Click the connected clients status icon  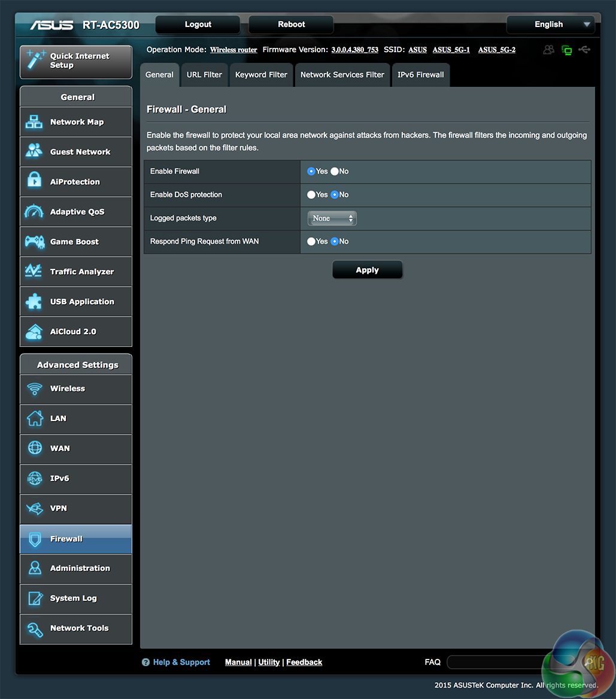pyautogui.click(x=549, y=50)
